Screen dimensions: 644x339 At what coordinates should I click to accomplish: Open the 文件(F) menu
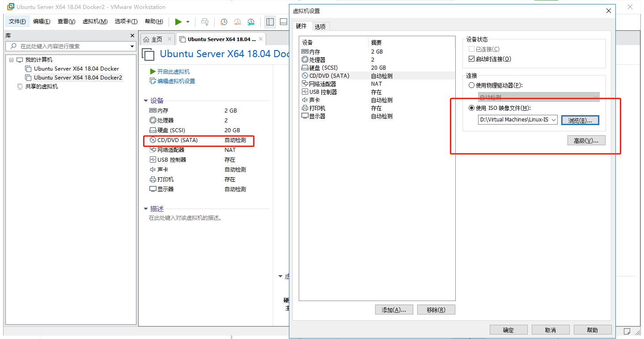17,21
